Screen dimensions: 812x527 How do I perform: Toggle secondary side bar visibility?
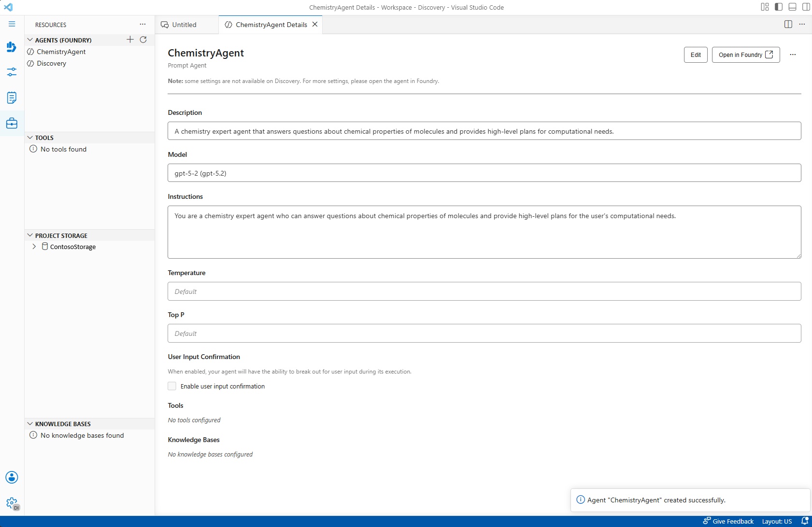point(806,7)
